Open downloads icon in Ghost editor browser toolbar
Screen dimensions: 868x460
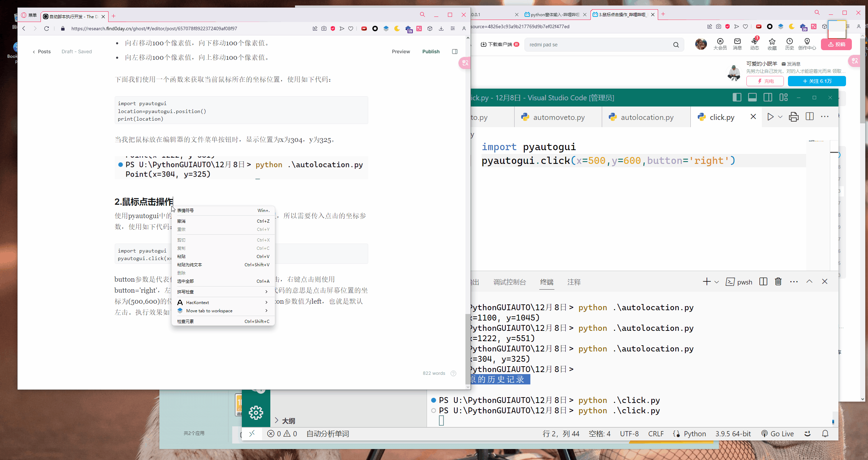coord(441,29)
